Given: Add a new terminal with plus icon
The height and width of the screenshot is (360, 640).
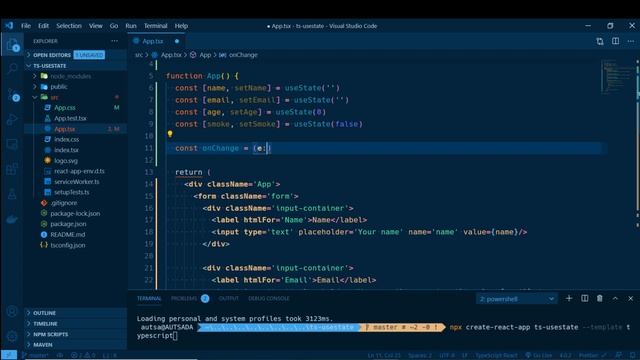Looking at the screenshot, I should [569, 298].
